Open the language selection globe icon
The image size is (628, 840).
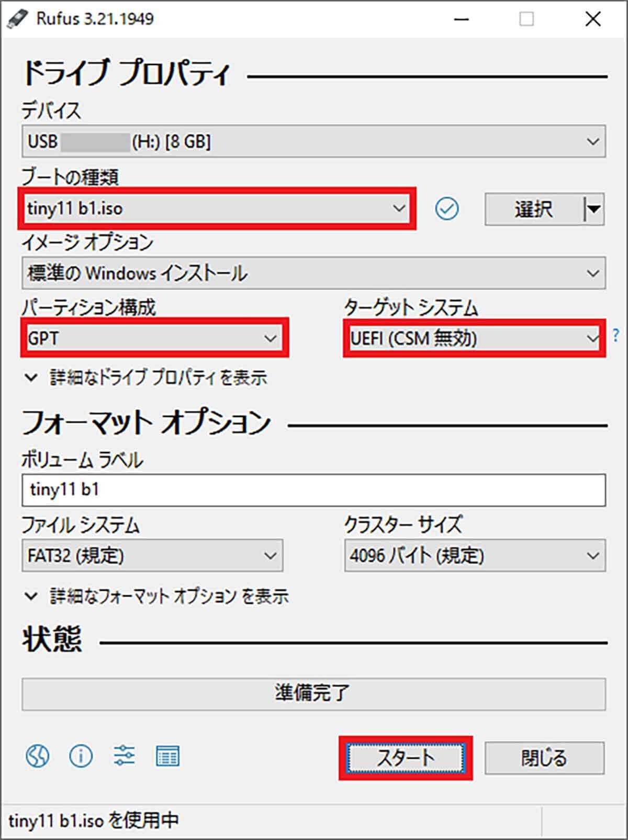38,756
